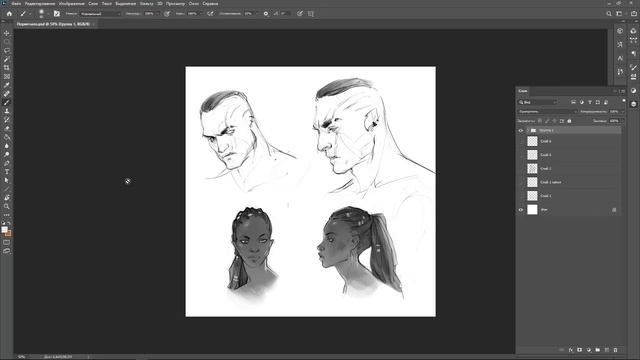Screen dimensions: 640x360
Task: Open the smoothing options gear
Action: [x=266, y=13]
